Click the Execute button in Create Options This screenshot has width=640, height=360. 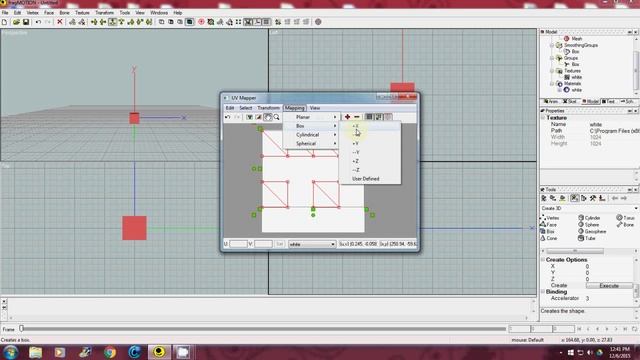click(x=609, y=286)
